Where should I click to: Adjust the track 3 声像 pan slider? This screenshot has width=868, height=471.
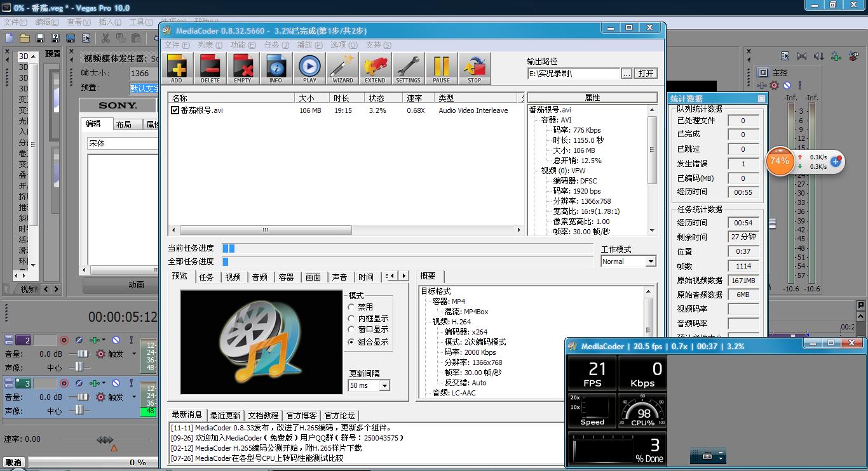coord(79,411)
